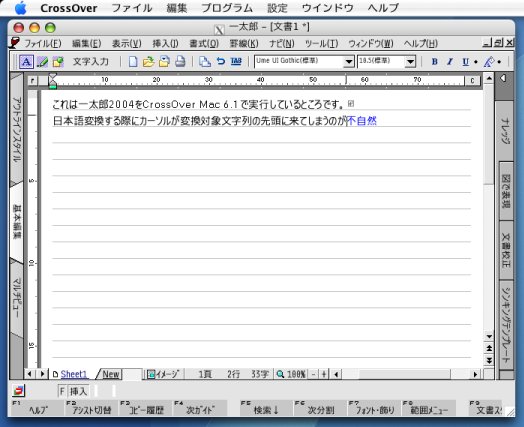524x427 pixels.
Task: Click the pencil edit mode icon
Action: point(42,62)
